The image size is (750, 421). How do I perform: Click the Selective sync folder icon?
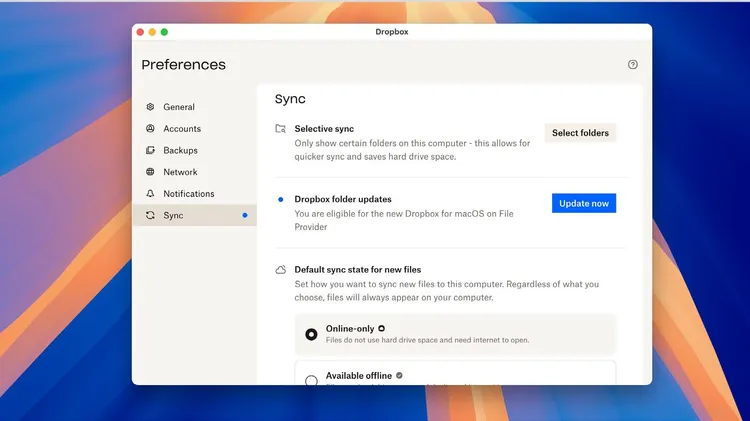click(281, 129)
